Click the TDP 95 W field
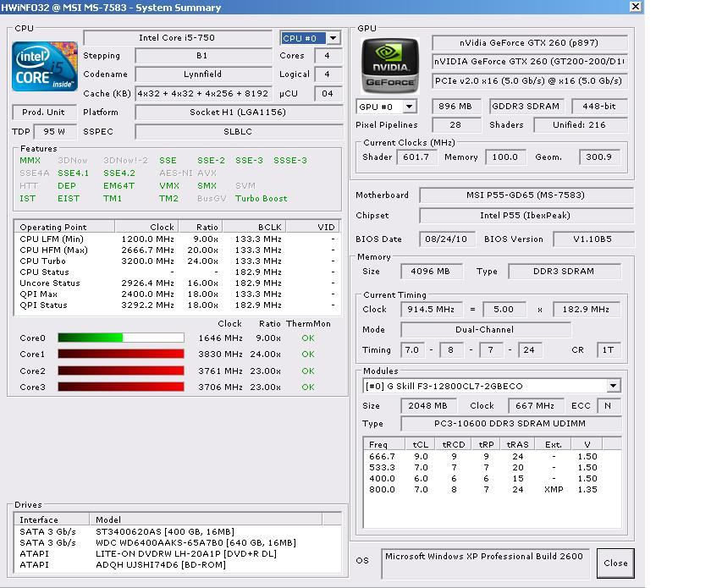The image size is (711, 588). [55, 131]
